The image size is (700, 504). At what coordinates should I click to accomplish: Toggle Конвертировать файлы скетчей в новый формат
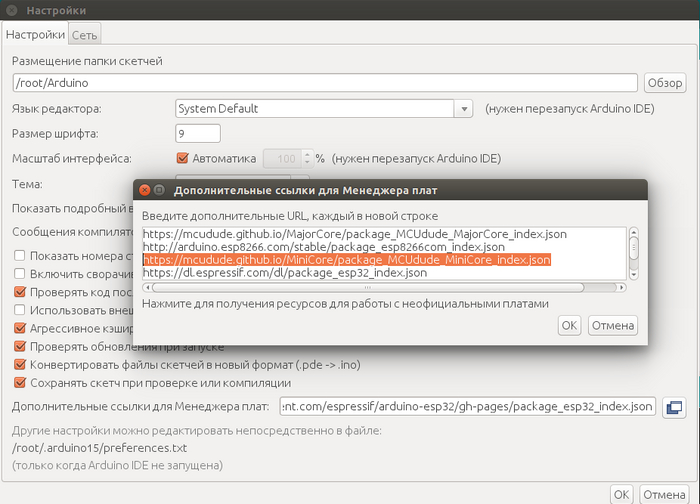[x=20, y=364]
